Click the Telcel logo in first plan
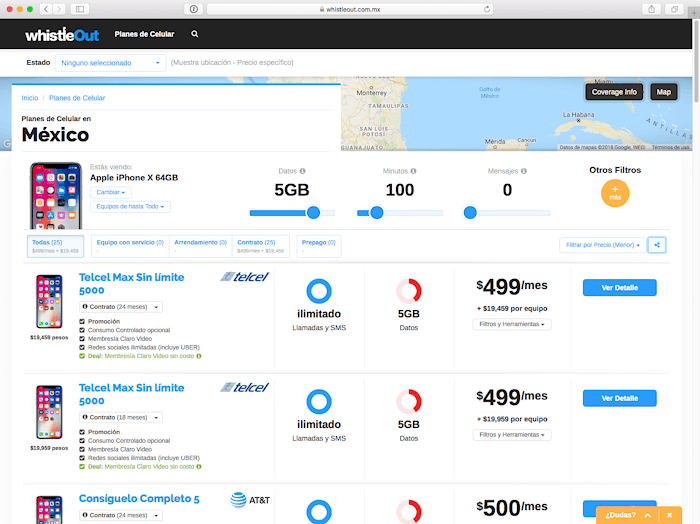Viewport: 700px width, 524px height. tap(245, 277)
